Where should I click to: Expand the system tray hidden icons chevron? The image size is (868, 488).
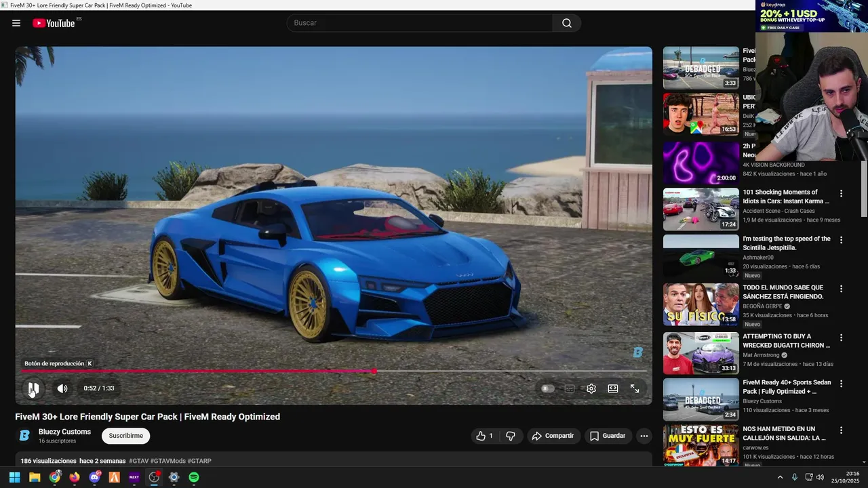780,477
